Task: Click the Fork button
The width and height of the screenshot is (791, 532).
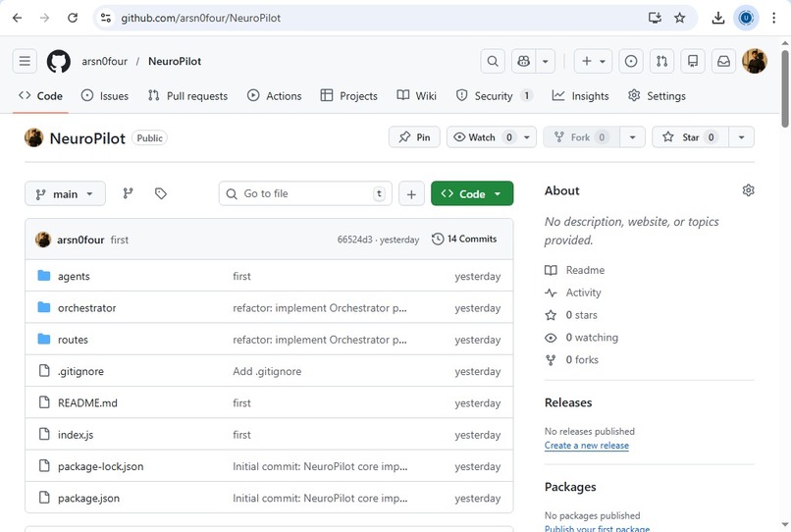Action: (581, 137)
